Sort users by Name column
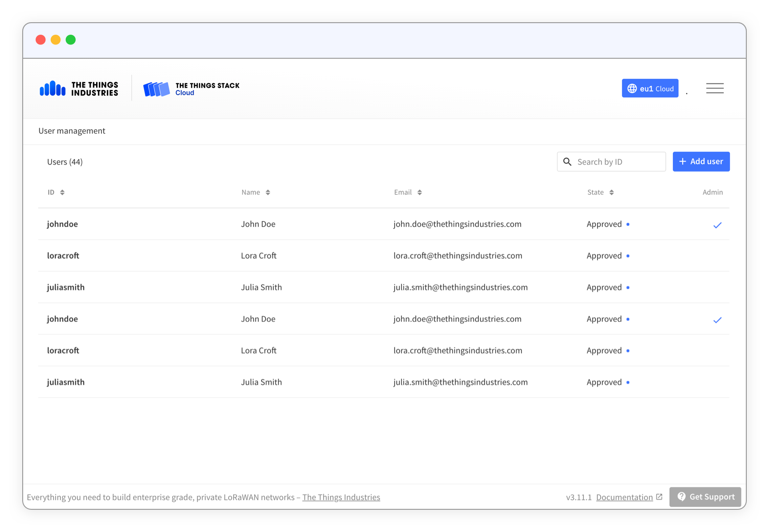Image resolution: width=769 pixels, height=532 pixels. click(x=255, y=192)
